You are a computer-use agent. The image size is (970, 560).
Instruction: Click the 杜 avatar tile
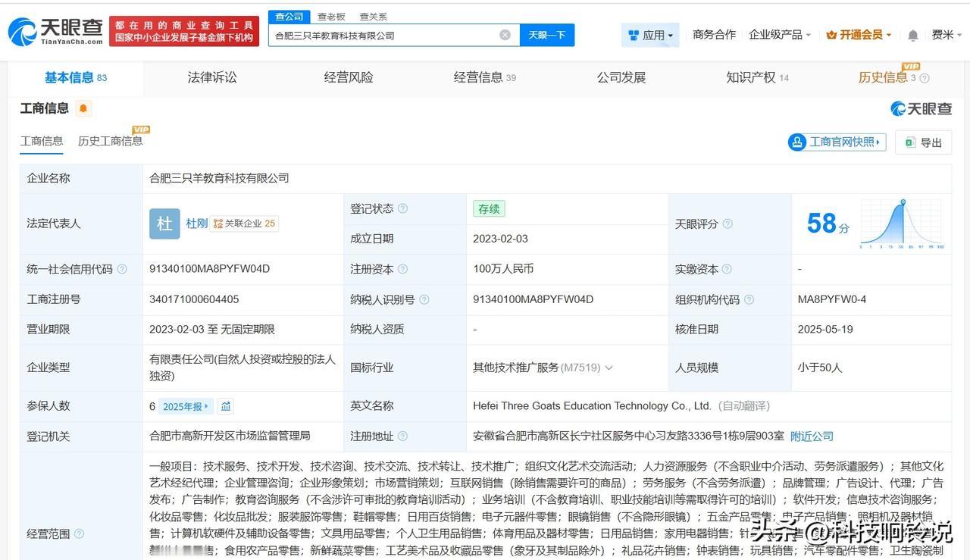(164, 224)
